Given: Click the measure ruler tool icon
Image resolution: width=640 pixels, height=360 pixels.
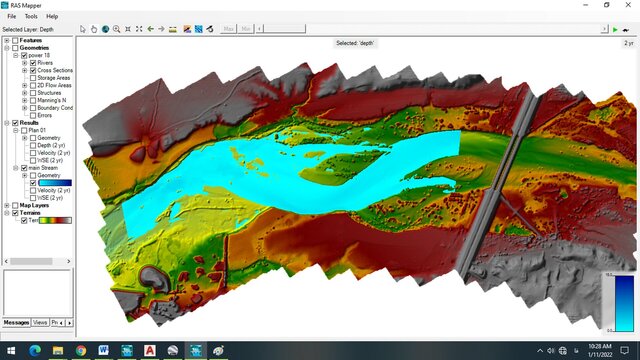Looking at the screenshot, I should 173,29.
